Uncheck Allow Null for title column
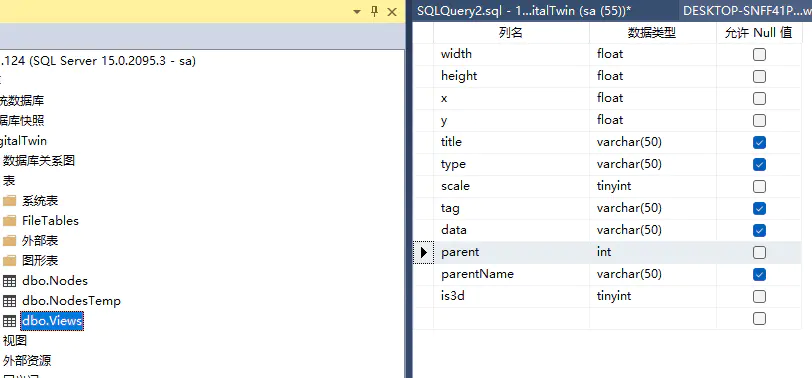 [x=759, y=142]
